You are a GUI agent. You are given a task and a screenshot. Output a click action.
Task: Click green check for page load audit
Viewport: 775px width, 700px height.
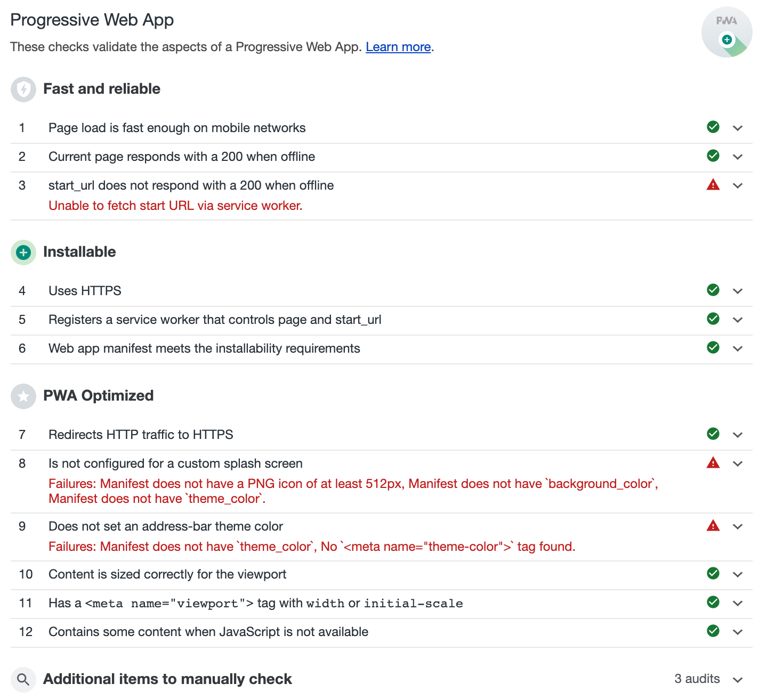point(713,127)
